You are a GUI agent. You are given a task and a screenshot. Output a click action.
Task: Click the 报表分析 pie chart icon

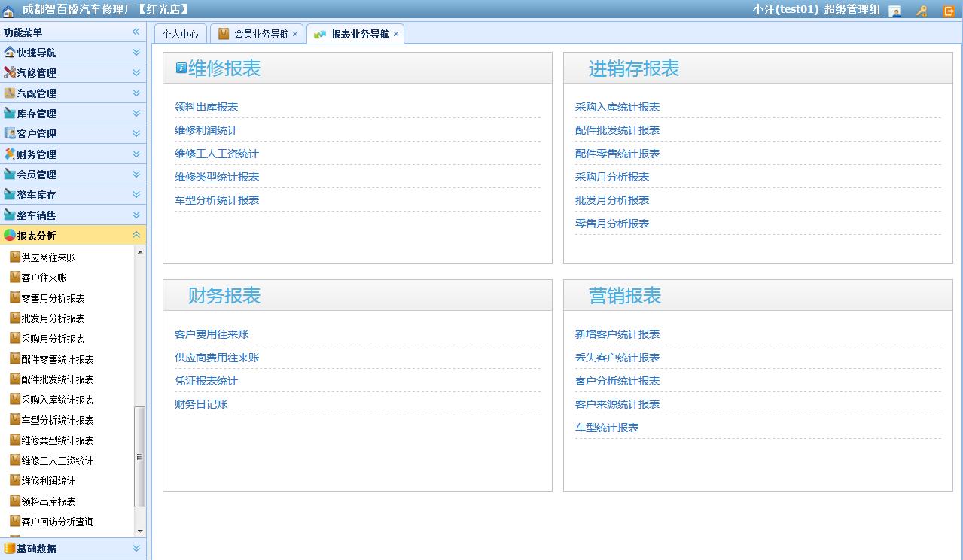click(10, 234)
